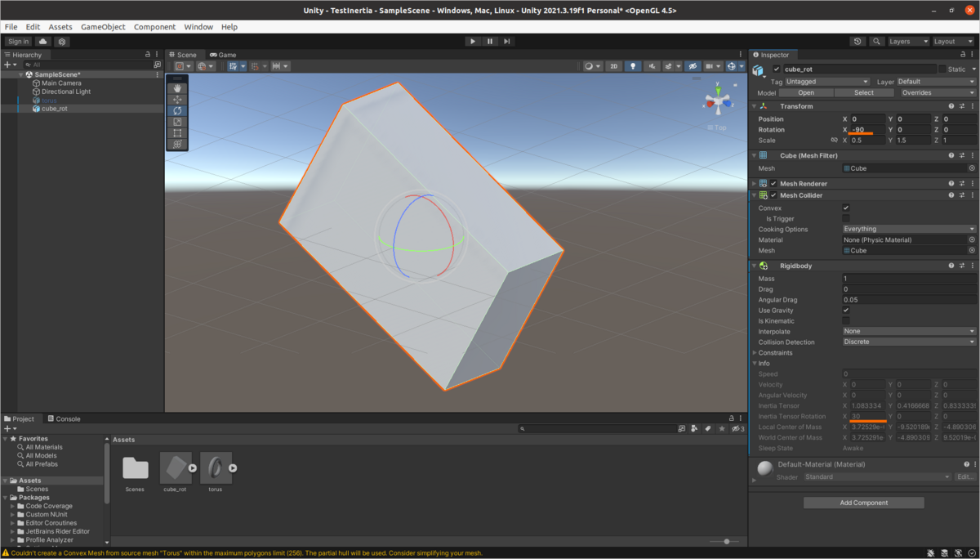Click the Select model button

click(864, 92)
